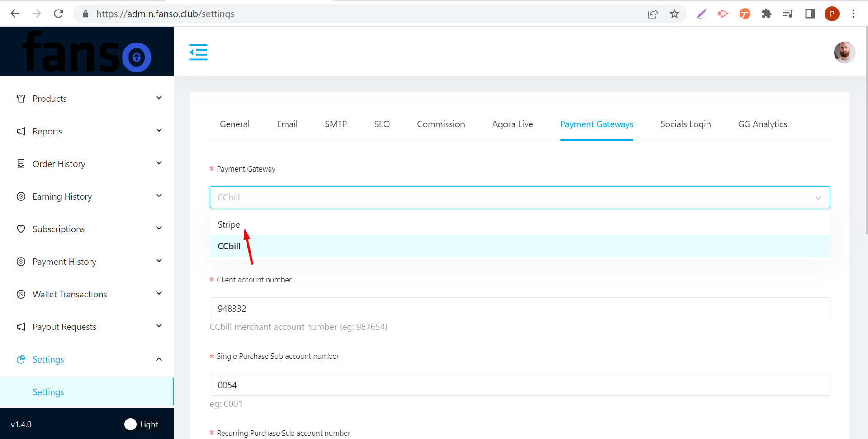Click the Settings submenu link

click(48, 392)
